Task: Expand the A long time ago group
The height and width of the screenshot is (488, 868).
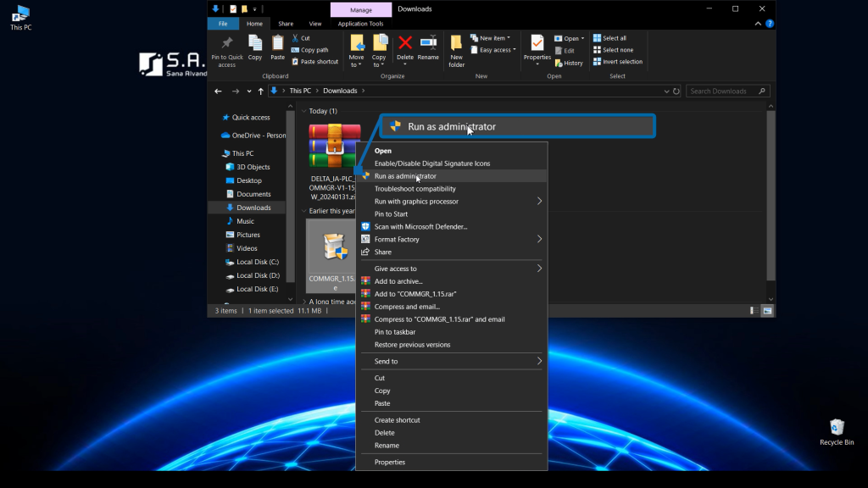Action: pos(304,302)
